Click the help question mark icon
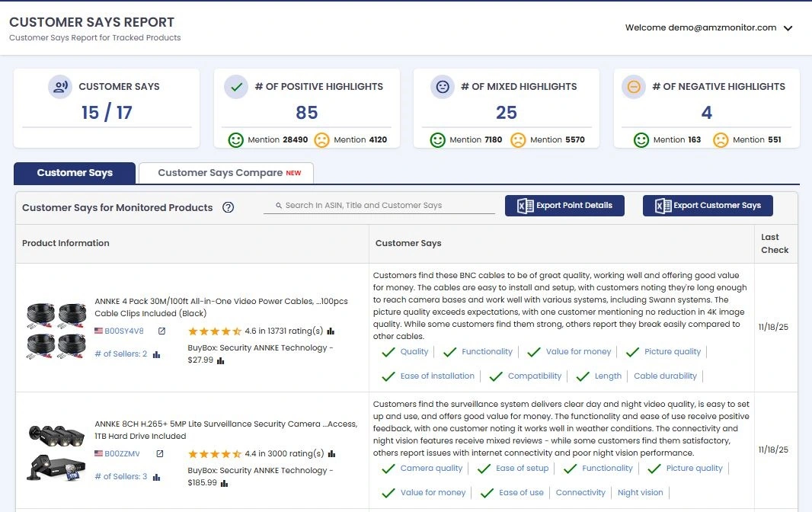This screenshot has width=812, height=512. pyautogui.click(x=228, y=207)
